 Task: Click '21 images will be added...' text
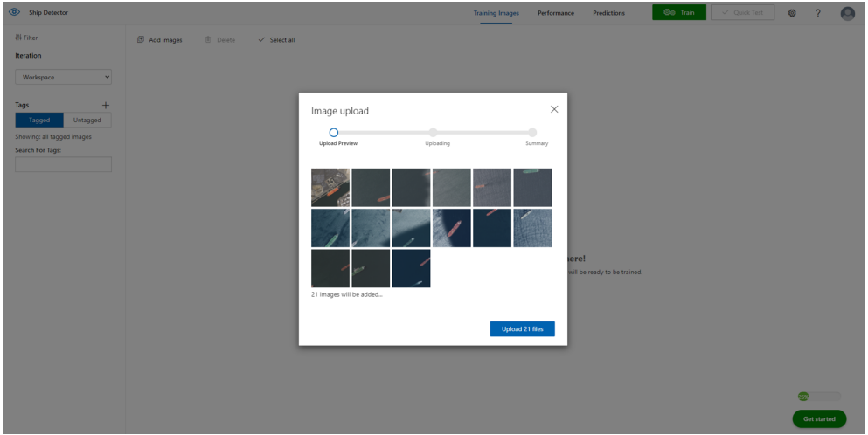pos(346,294)
